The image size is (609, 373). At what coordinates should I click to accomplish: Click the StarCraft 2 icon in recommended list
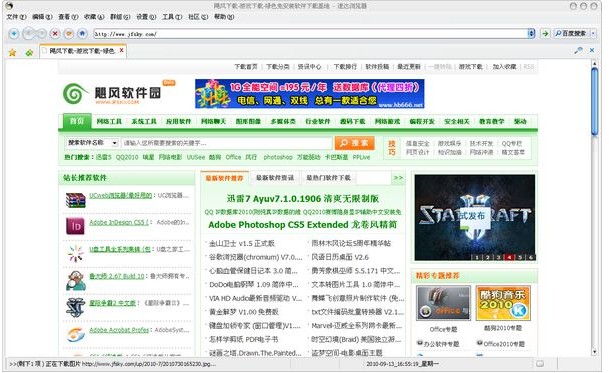[75, 307]
